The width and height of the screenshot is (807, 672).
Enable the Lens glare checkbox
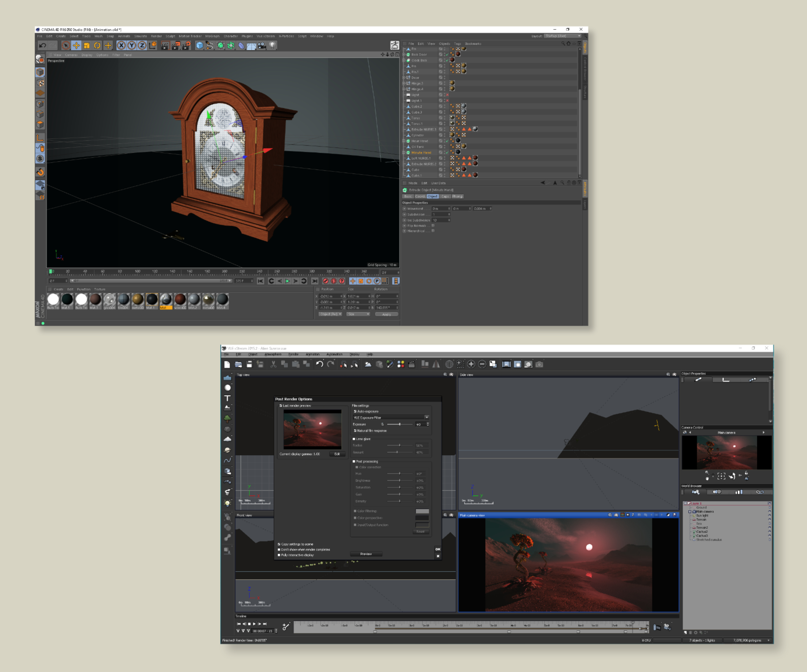point(354,439)
